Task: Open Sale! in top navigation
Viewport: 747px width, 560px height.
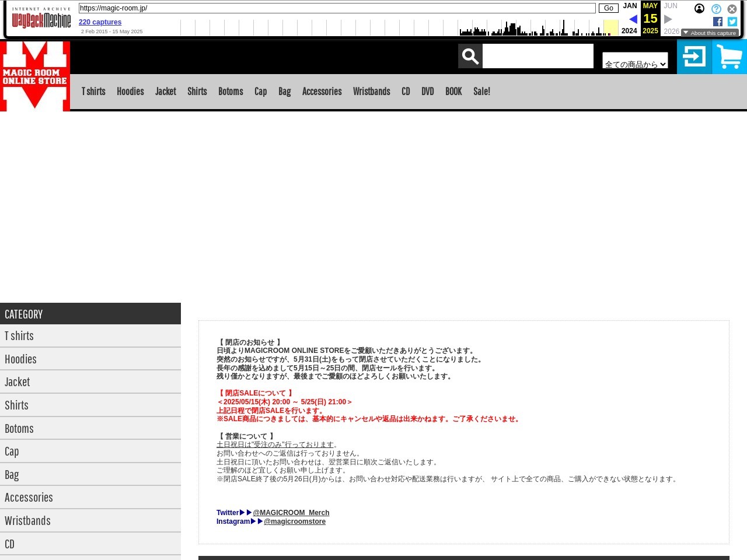Action: (x=481, y=92)
